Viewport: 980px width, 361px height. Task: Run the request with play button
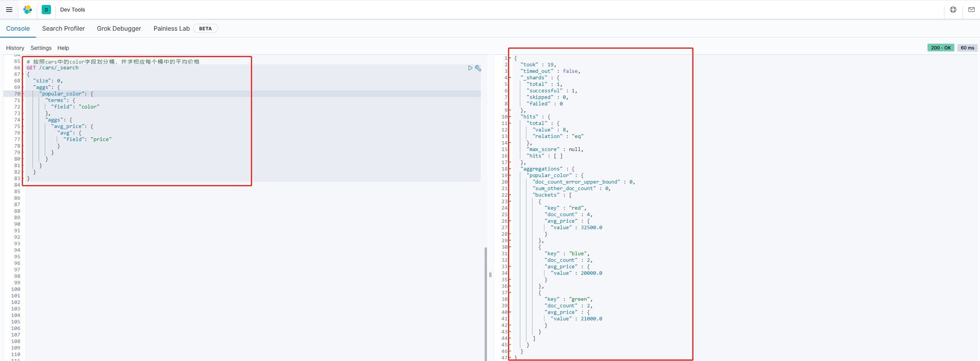coord(470,68)
